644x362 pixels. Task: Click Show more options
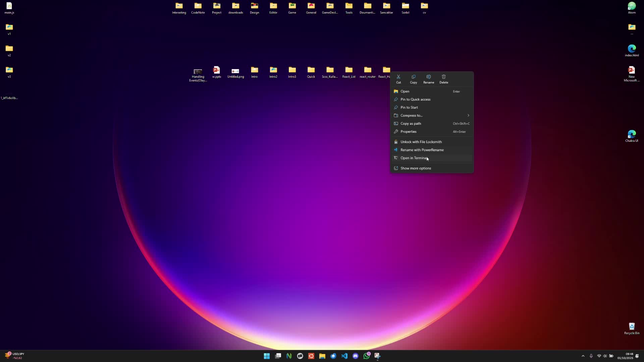click(416, 168)
